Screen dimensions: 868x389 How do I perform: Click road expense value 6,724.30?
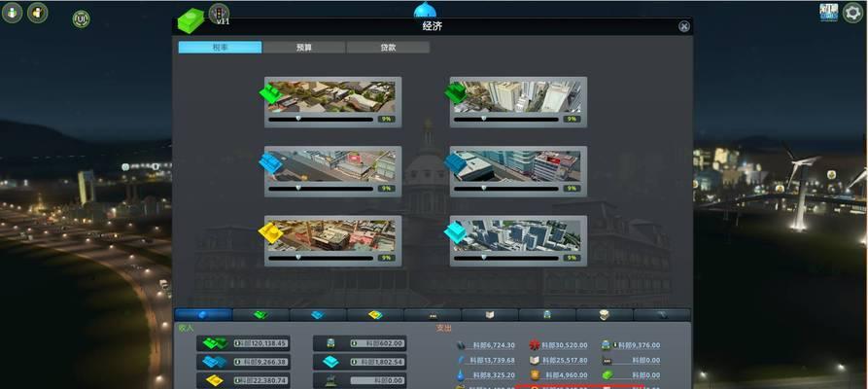click(x=493, y=345)
